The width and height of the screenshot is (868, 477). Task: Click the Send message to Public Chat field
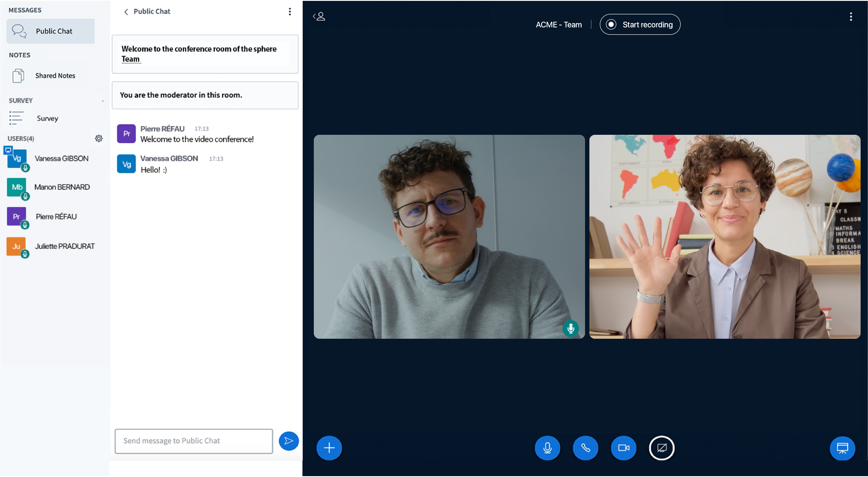click(x=193, y=441)
